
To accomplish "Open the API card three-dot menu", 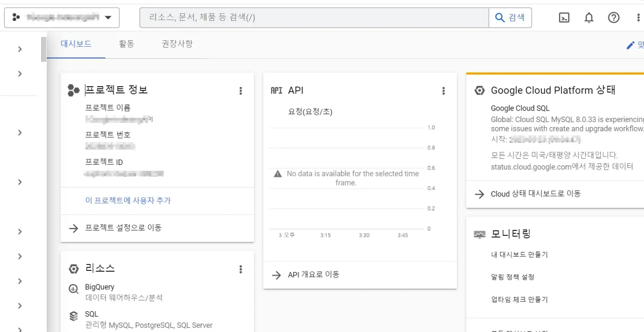I will point(443,90).
